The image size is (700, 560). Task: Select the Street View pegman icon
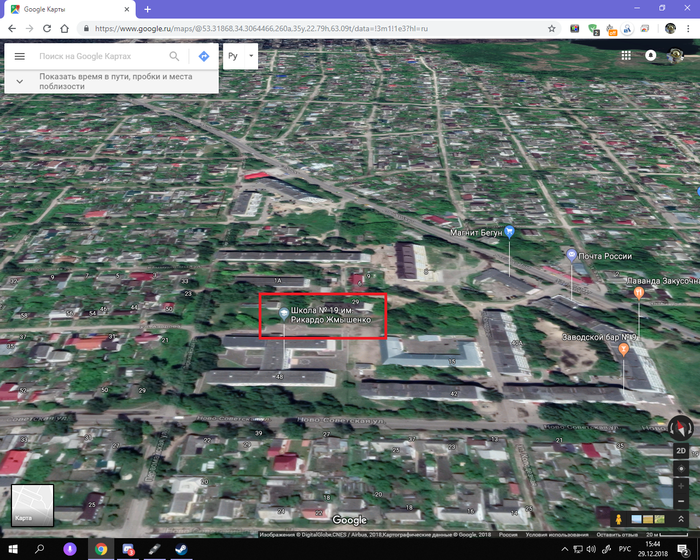620,519
